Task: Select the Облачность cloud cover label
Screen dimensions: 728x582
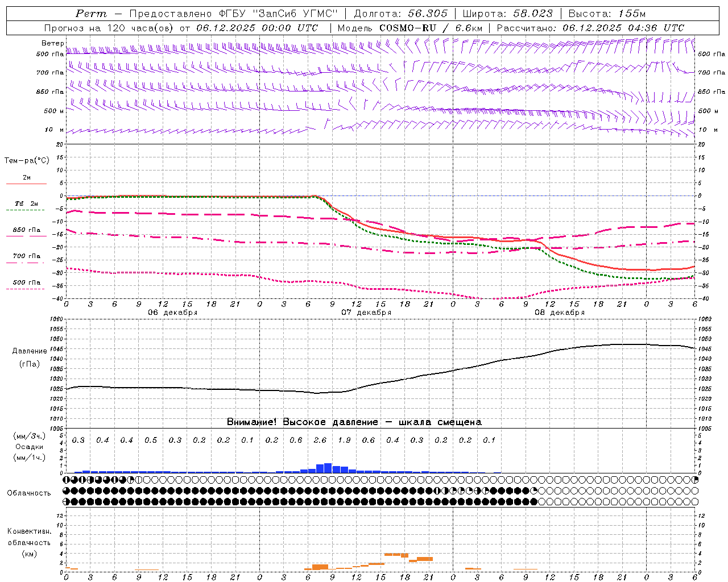Action: (x=29, y=493)
